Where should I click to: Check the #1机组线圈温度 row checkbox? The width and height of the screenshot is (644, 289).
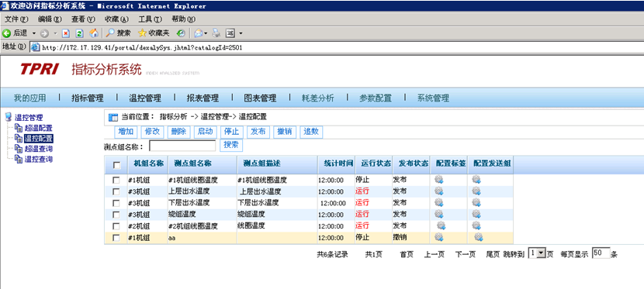tap(116, 181)
